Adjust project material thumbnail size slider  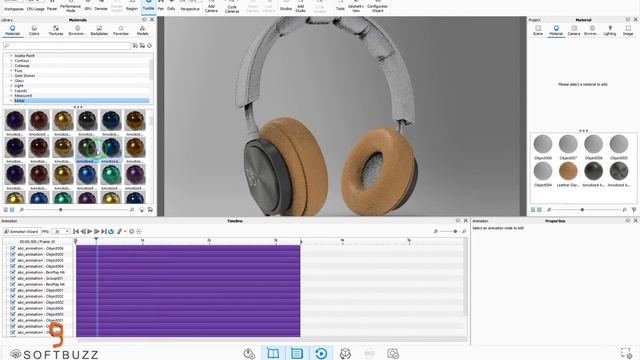pyautogui.click(x=582, y=210)
